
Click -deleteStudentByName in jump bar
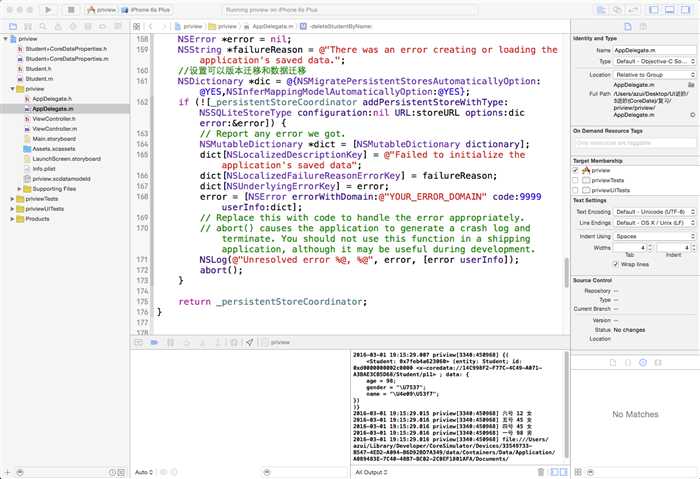(x=336, y=27)
